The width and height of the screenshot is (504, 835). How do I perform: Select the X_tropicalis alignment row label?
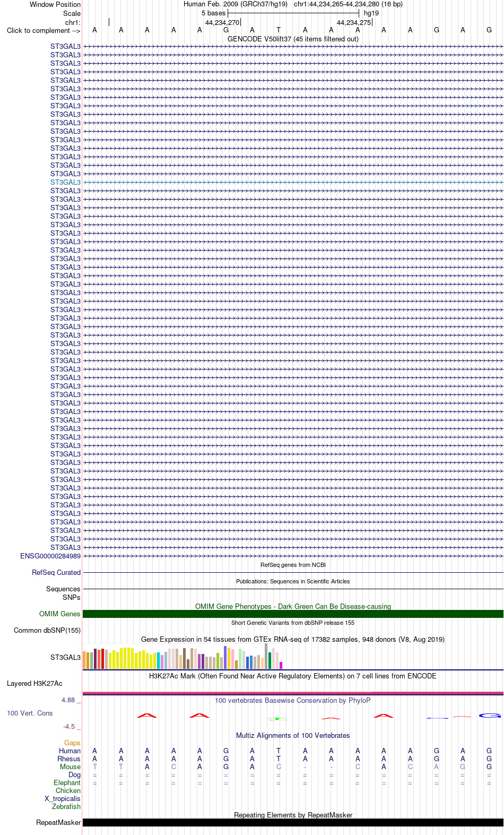point(63,798)
